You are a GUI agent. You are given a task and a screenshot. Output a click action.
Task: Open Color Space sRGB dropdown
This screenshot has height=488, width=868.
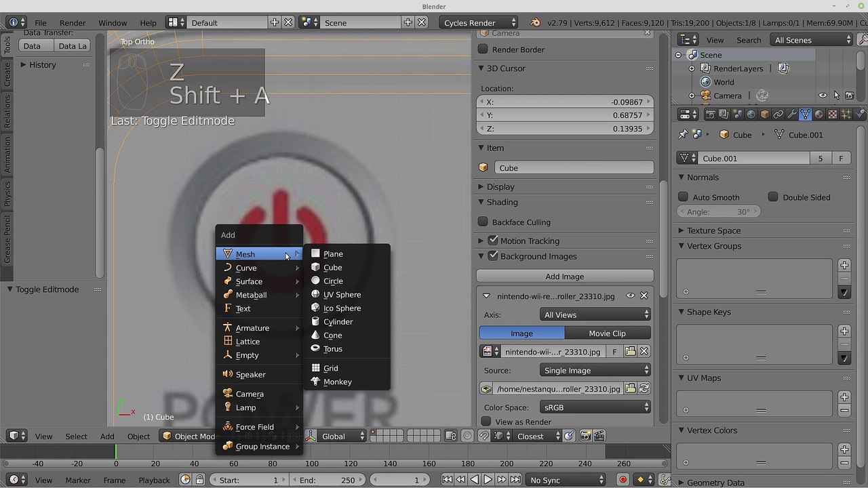pyautogui.click(x=595, y=407)
